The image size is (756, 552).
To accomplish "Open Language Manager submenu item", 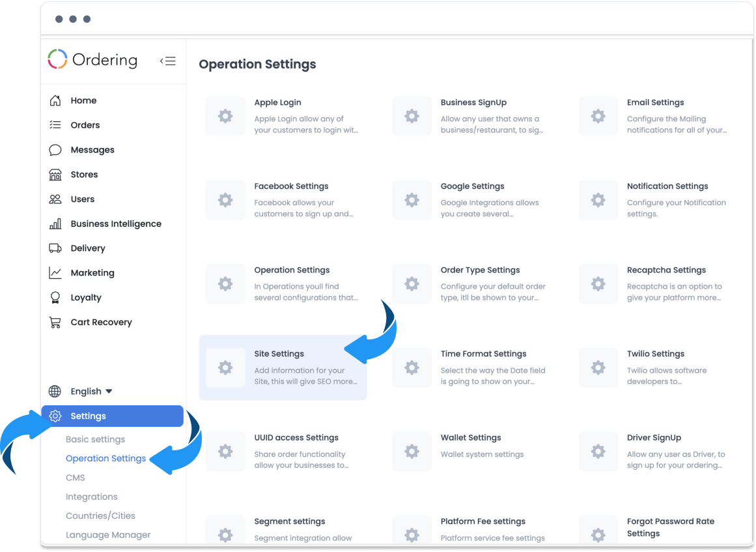I will click(x=108, y=534).
